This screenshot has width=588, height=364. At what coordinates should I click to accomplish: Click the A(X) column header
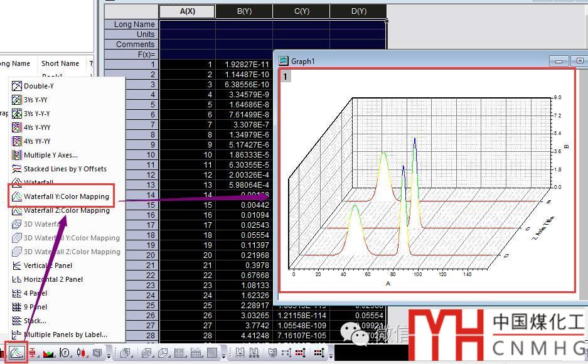pyautogui.click(x=187, y=11)
